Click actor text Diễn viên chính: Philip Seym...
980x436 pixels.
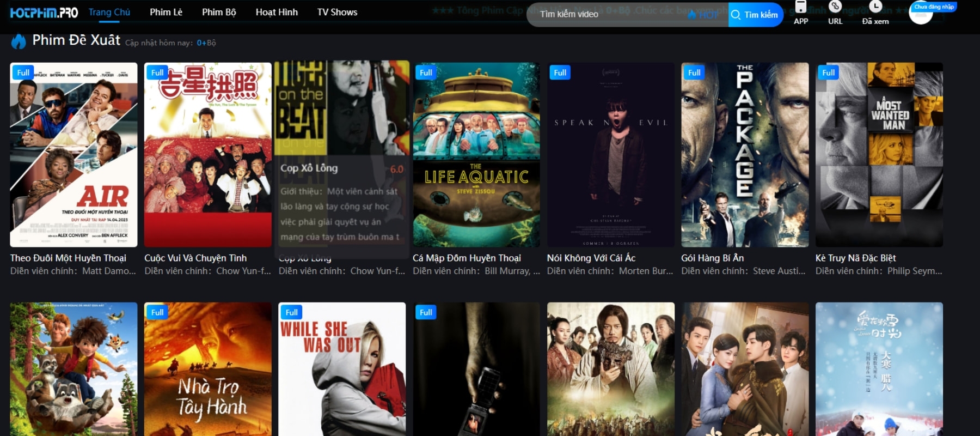coord(879,271)
